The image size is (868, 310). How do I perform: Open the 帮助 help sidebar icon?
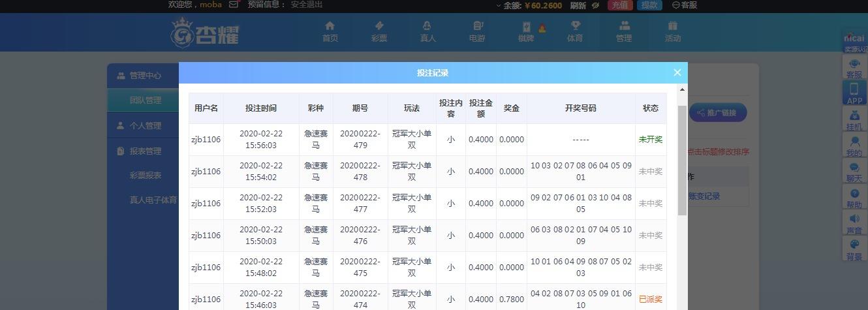coord(854,198)
